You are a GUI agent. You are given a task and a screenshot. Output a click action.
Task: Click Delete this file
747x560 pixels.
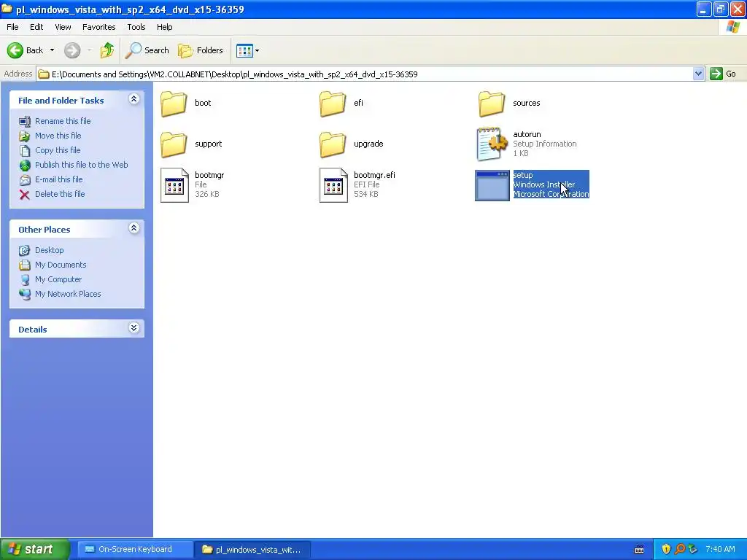click(x=60, y=194)
